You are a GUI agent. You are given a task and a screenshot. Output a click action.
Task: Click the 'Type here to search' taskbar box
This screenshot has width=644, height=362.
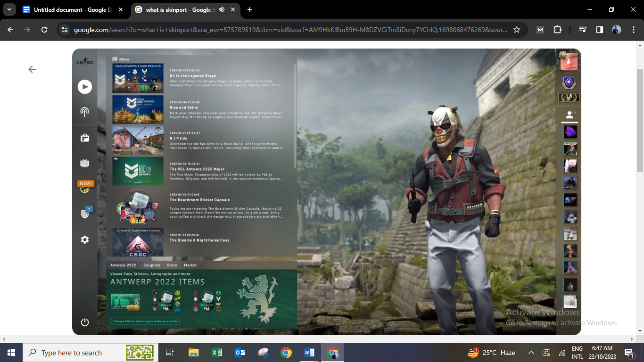[x=91, y=353]
